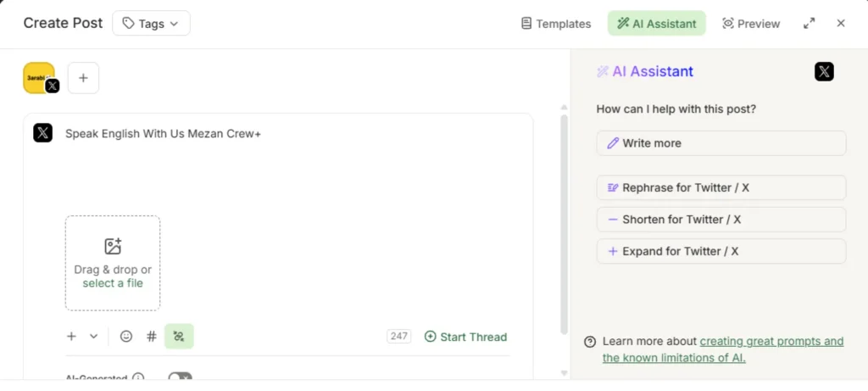Screen dimensions: 868x391
Task: Click the plus icon in composer toolbar
Action: click(x=71, y=336)
